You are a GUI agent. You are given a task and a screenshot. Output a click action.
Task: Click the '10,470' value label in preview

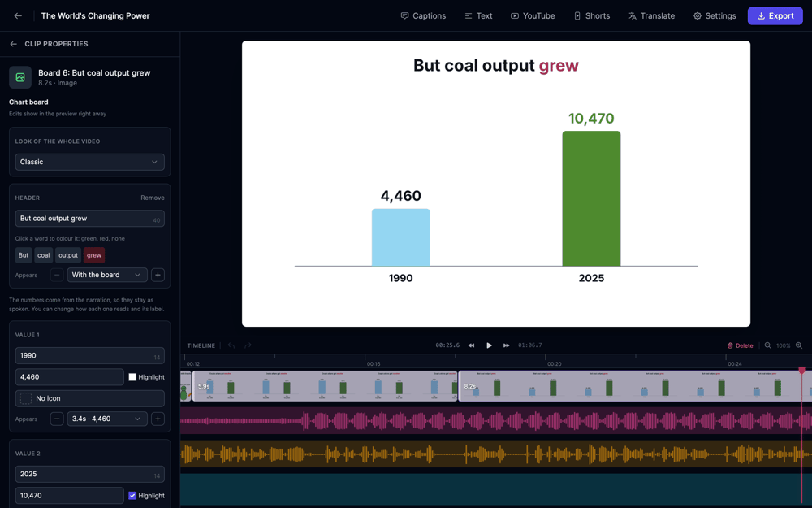(591, 118)
